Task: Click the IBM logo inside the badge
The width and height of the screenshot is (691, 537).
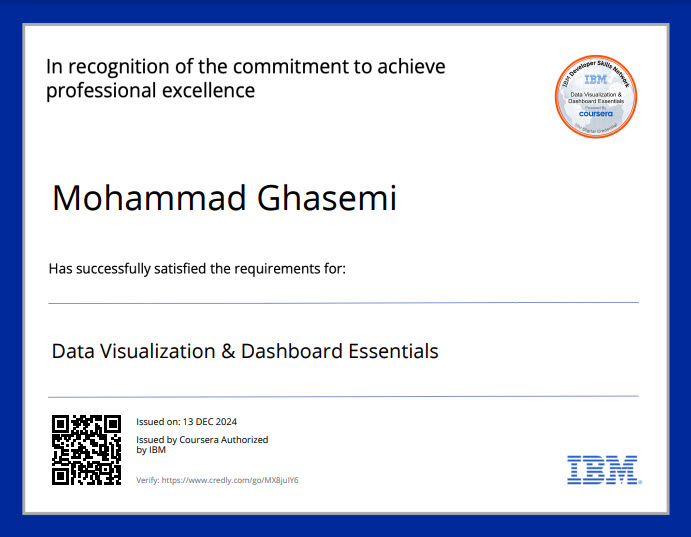Action: (x=596, y=79)
